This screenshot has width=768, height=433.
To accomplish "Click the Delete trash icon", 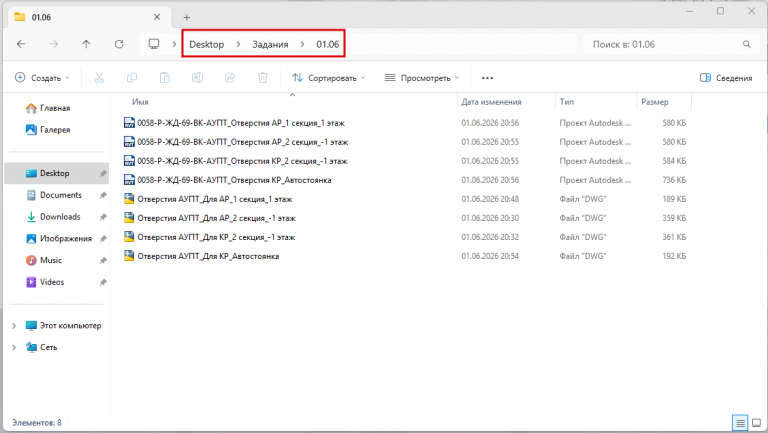I will click(x=263, y=78).
